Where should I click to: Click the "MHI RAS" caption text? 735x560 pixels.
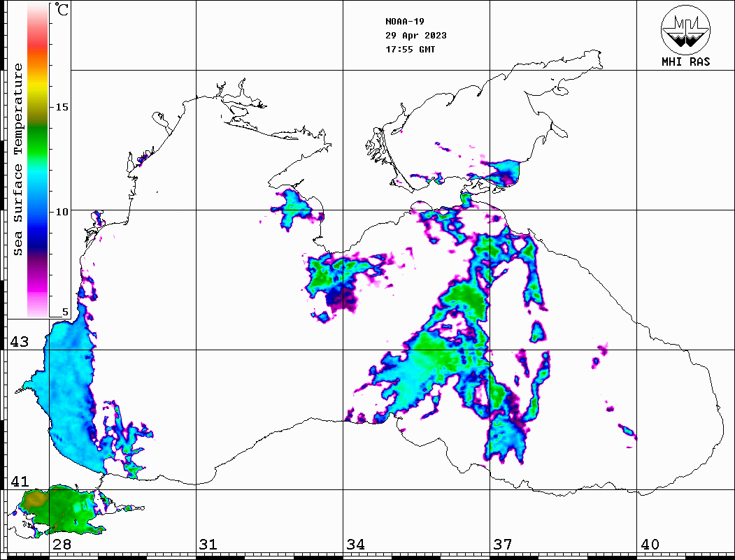click(x=685, y=62)
